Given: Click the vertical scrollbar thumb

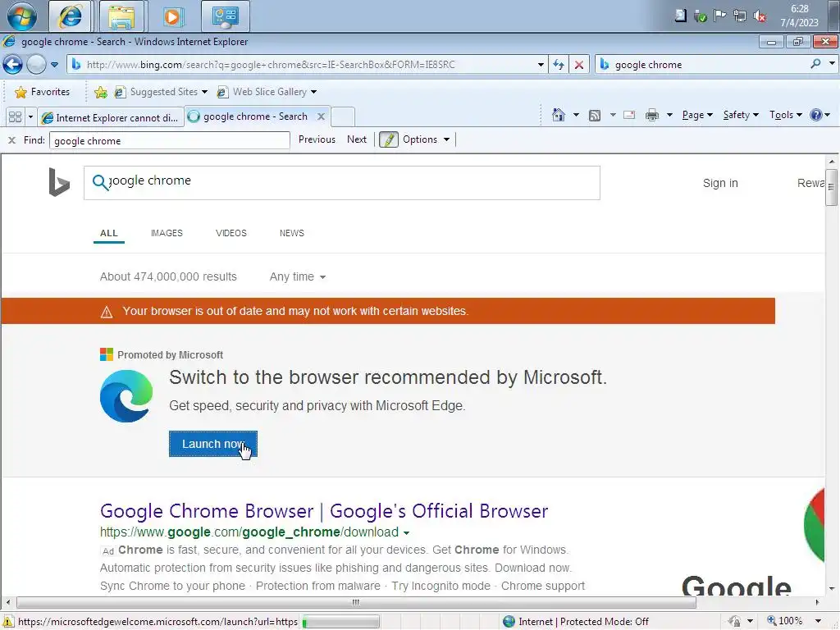Looking at the screenshot, I should (831, 187).
